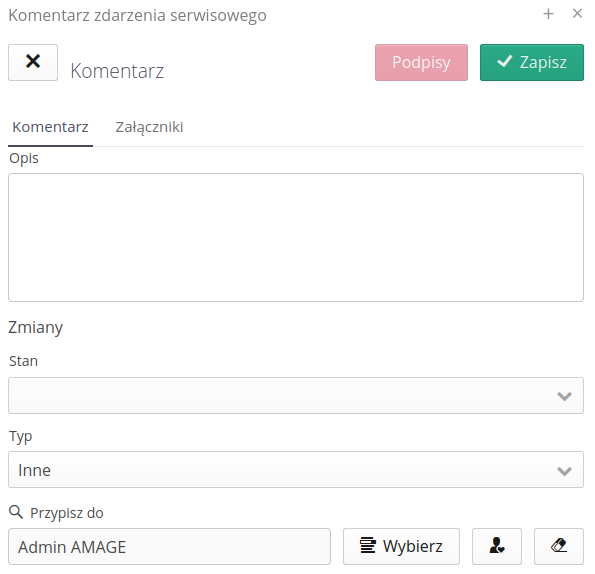
Task: Open the Typ dropdown showing Inne
Action: pos(296,470)
